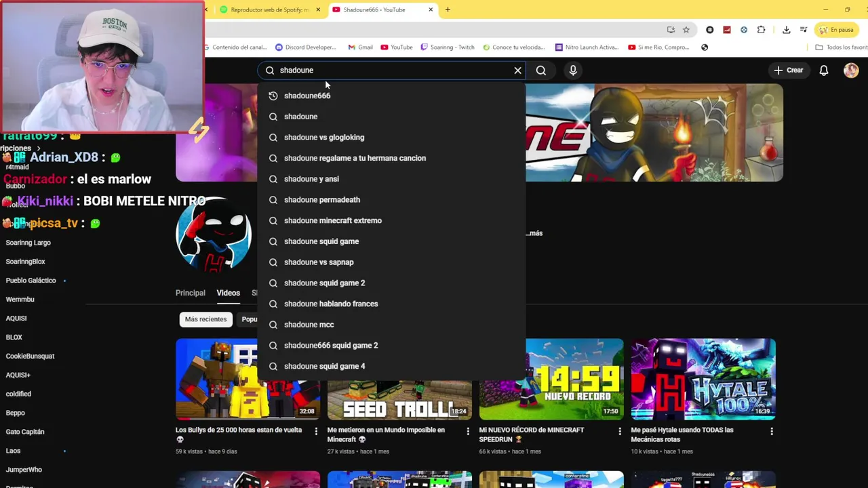Open YouTube notifications bell

click(x=824, y=70)
